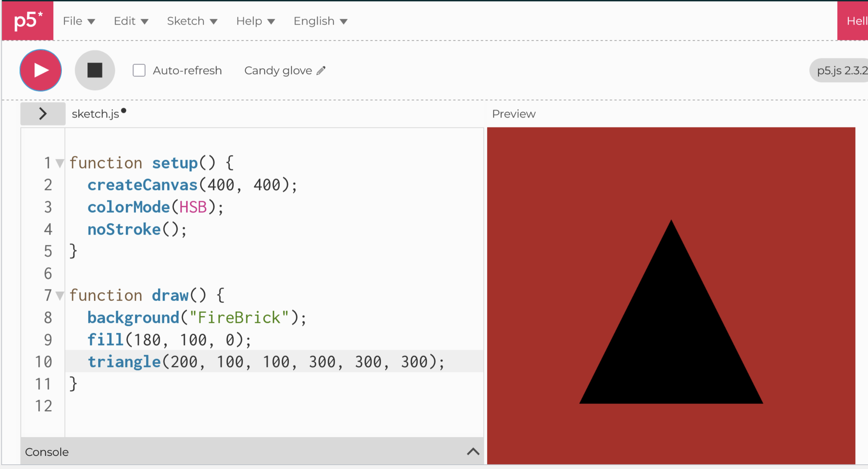Screen dimensions: 868x469
Task: Click the HSB keyword in colorMode
Action: click(193, 207)
